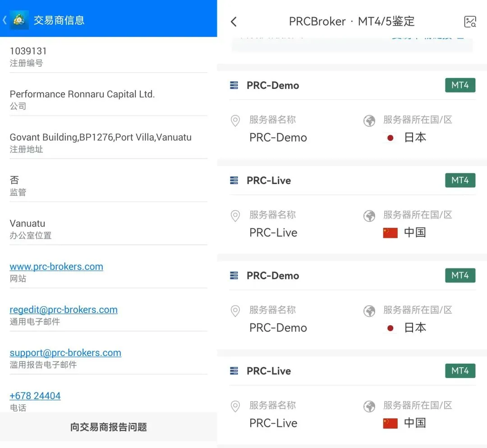Click location pin icon in second PRC-Live card
487x448 pixels.
tap(235, 406)
